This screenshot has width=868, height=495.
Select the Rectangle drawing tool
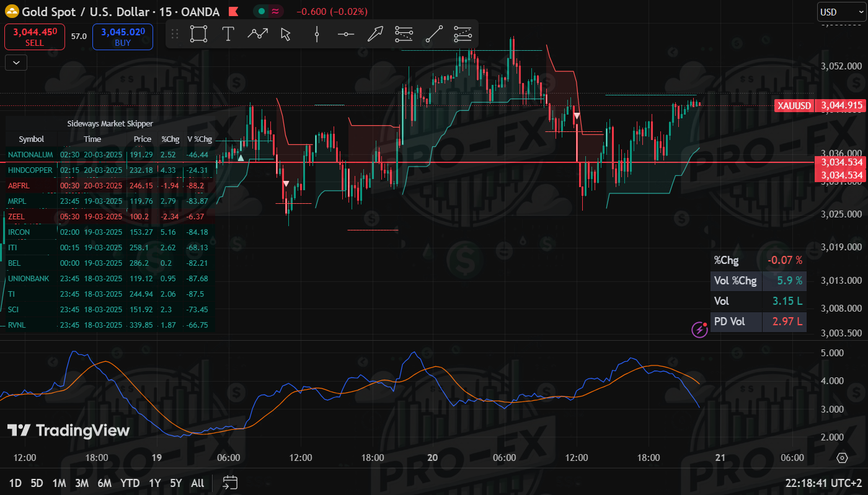pyautogui.click(x=198, y=34)
